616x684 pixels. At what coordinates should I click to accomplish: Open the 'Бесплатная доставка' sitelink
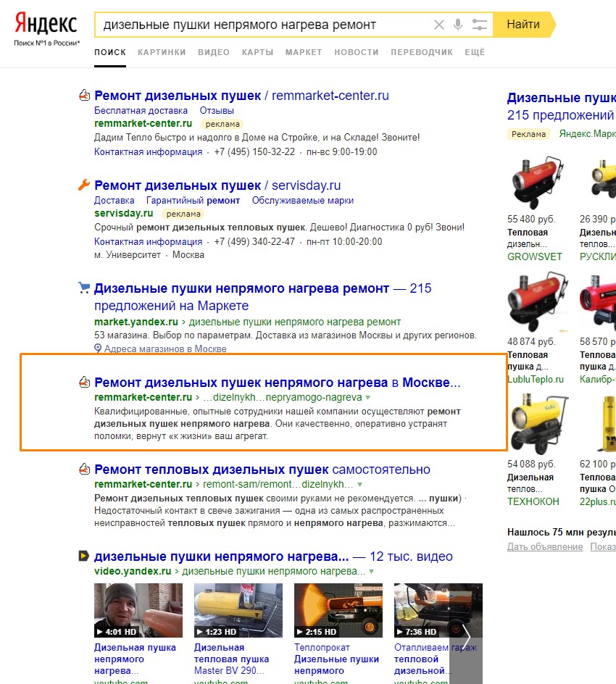click(141, 111)
